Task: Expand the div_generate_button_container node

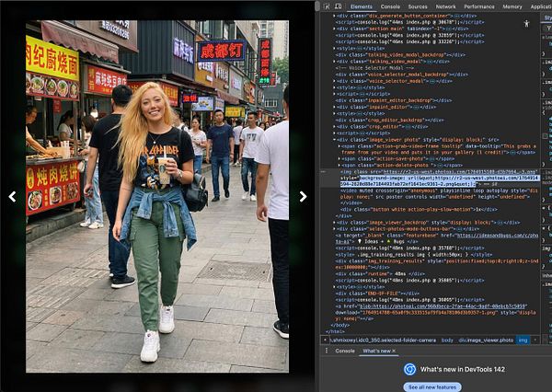Action: click(334, 16)
